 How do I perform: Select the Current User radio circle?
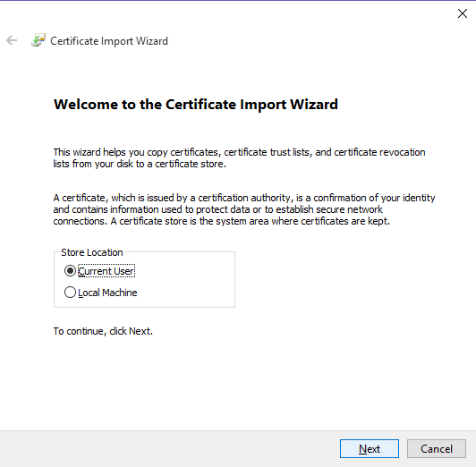point(70,271)
